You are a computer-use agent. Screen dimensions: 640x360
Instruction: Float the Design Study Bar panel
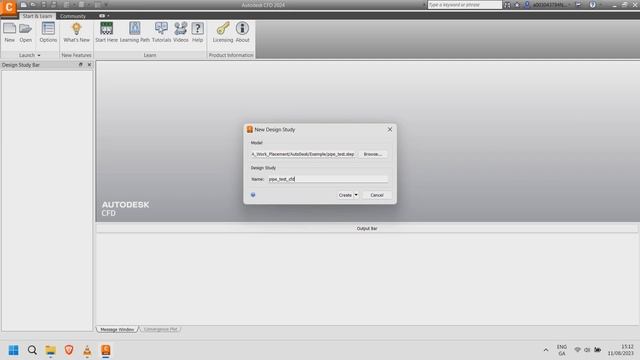tap(80, 65)
